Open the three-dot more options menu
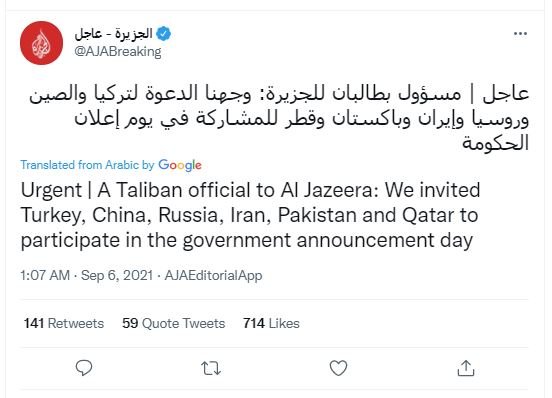 click(x=520, y=34)
